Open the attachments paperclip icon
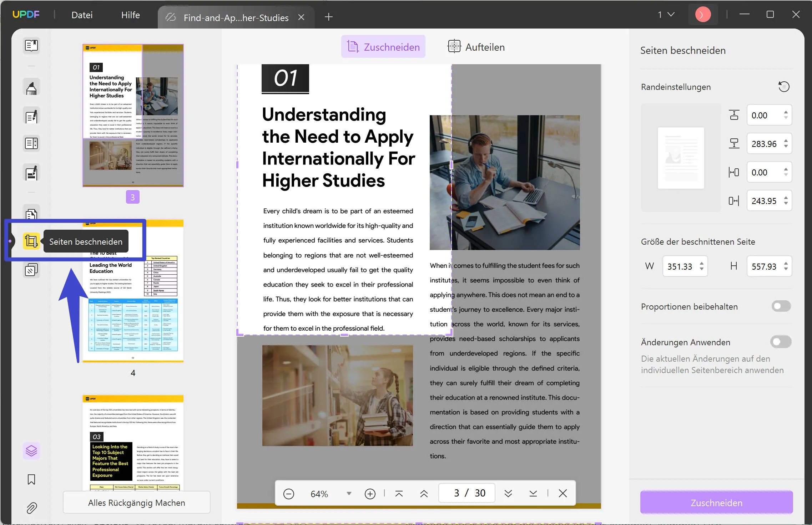Screen dimensions: 812x525 [x=31, y=508]
